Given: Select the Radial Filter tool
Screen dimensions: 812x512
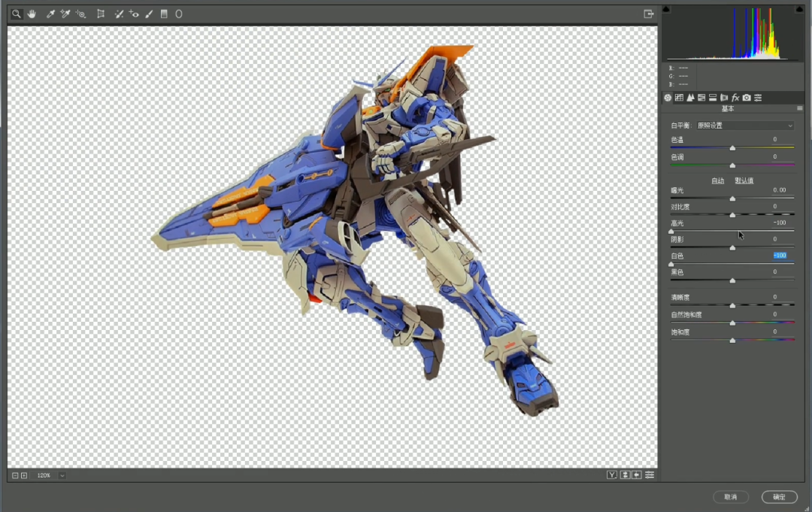Looking at the screenshot, I should 179,14.
